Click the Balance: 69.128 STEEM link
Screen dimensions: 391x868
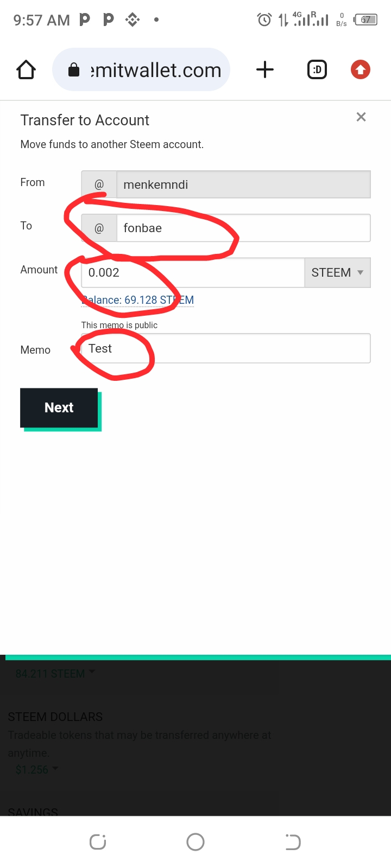(137, 300)
